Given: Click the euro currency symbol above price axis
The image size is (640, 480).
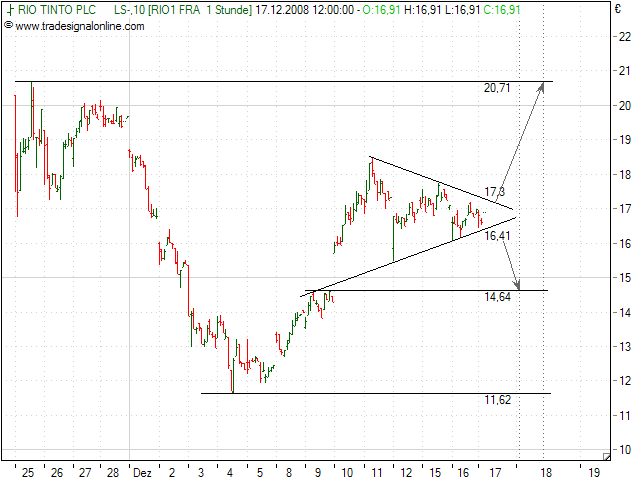Looking at the screenshot, I should [618, 9].
